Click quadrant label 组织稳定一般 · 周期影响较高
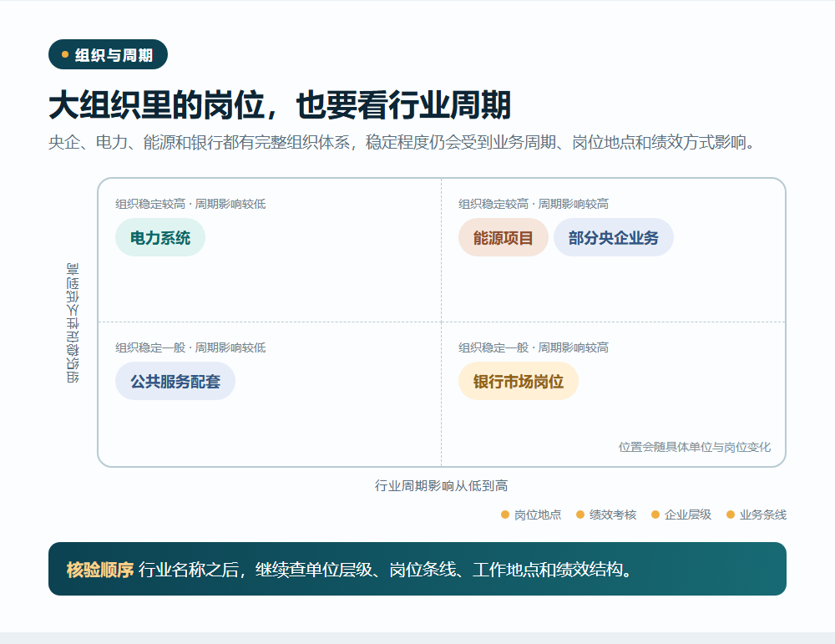This screenshot has height=644, width=835. pos(534,347)
